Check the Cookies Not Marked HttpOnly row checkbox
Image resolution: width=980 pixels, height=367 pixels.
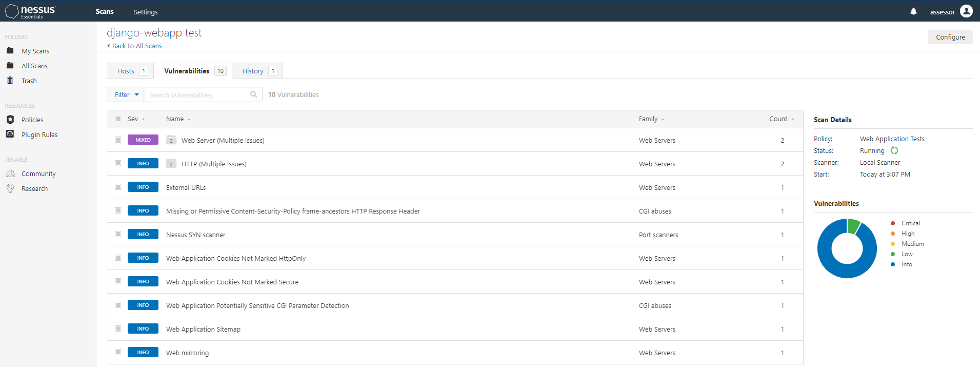(x=118, y=258)
